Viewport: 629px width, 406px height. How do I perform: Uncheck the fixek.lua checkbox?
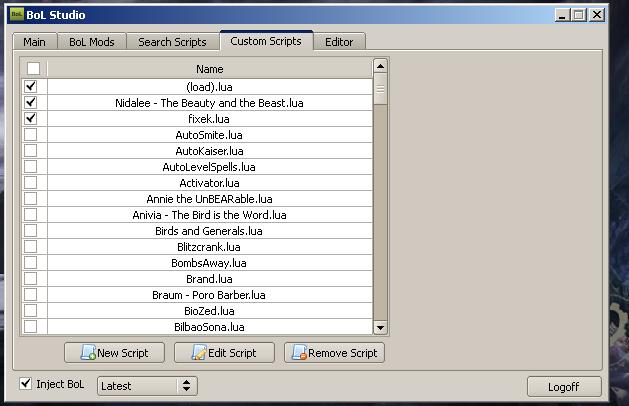point(30,118)
